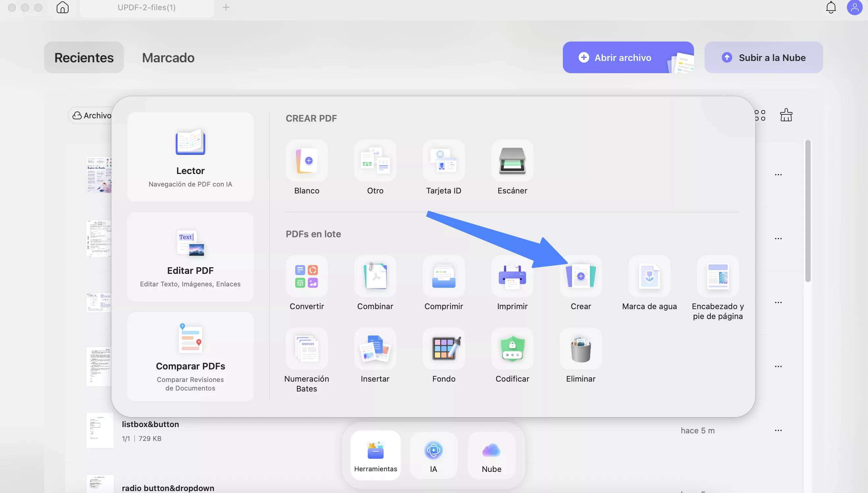The height and width of the screenshot is (493, 868).
Task: Create a PDF from Tarjeta ID
Action: click(444, 161)
